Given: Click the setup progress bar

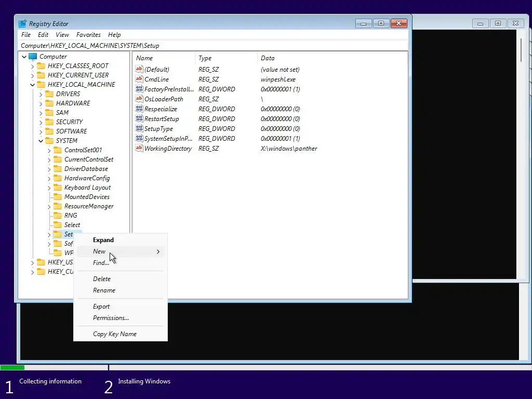Looking at the screenshot, I should click(266, 367).
